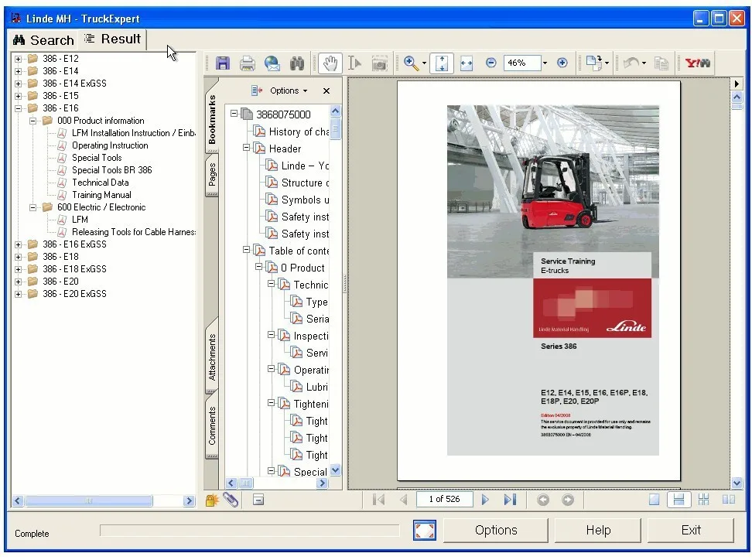
Task: Close the bookmarks panel with X
Action: (x=326, y=90)
